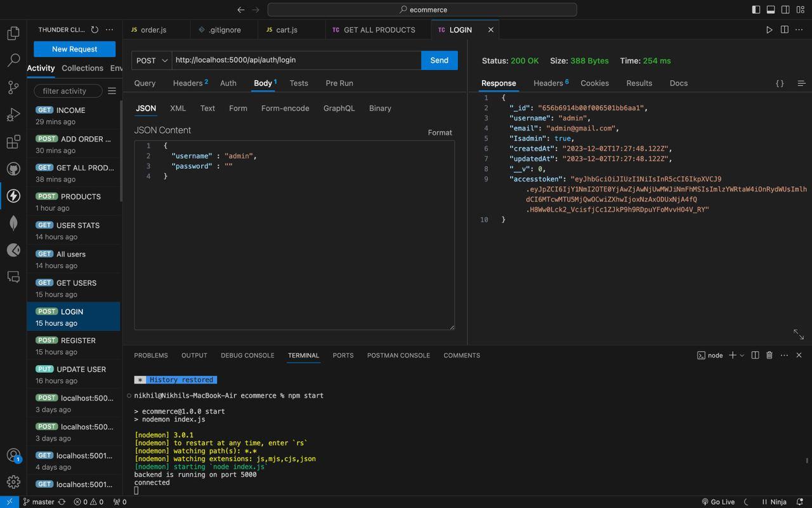Open the response pane menu icon
Screen dimensions: 812x508
(x=801, y=83)
